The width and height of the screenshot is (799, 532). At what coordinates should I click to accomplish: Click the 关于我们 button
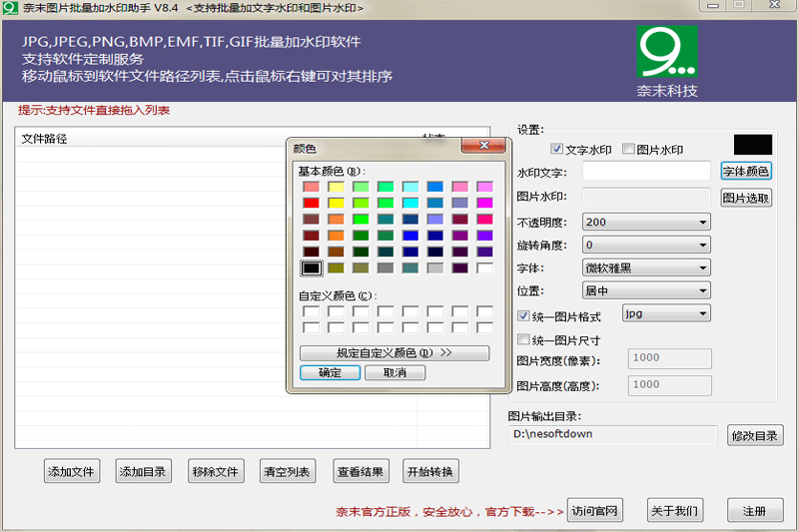coord(675,510)
